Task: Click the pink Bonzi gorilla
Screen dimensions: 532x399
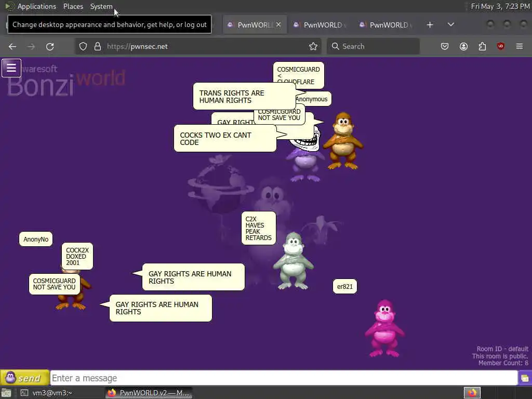Action: coord(384,328)
